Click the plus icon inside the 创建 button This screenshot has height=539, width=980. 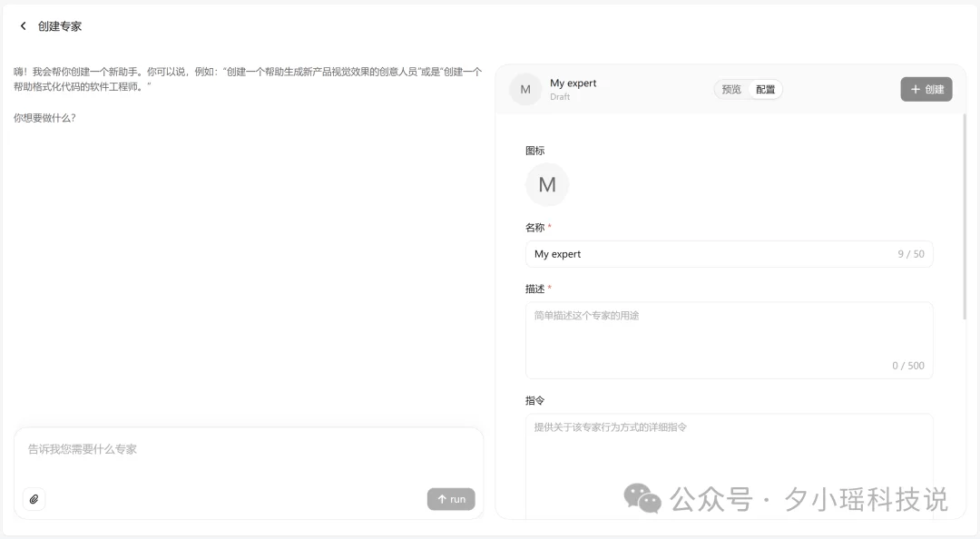(x=914, y=89)
